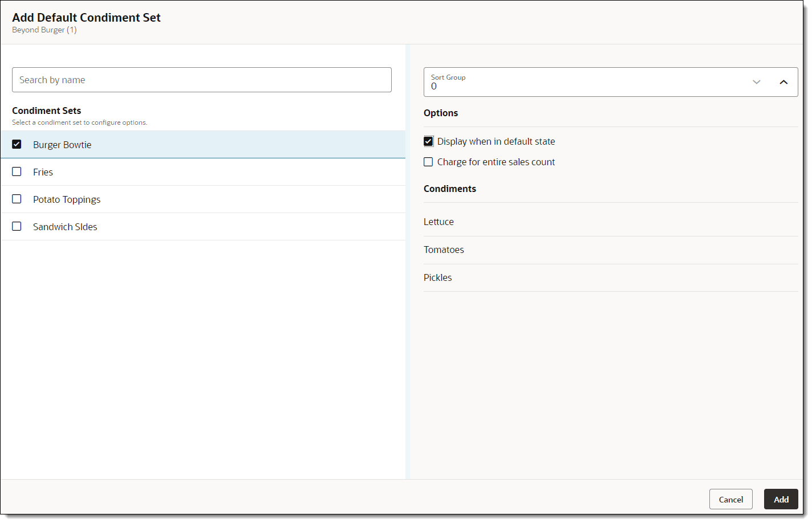Select the Fries condiment set row
This screenshot has width=812, height=523.
(x=217, y=172)
